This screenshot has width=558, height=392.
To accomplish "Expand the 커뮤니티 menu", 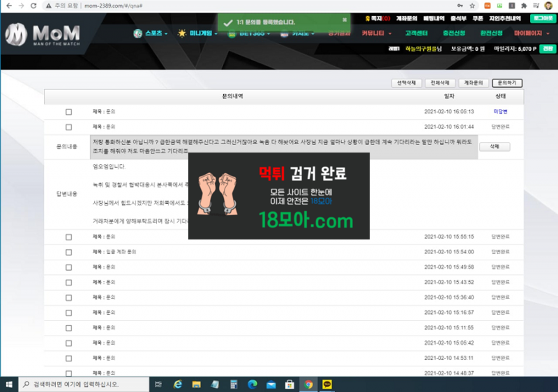I will coord(376,33).
